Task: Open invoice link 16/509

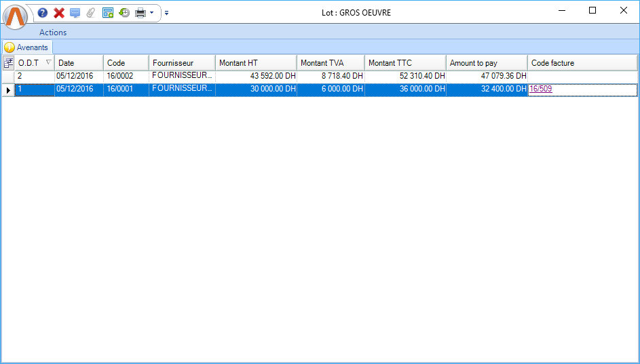Action: (x=540, y=89)
